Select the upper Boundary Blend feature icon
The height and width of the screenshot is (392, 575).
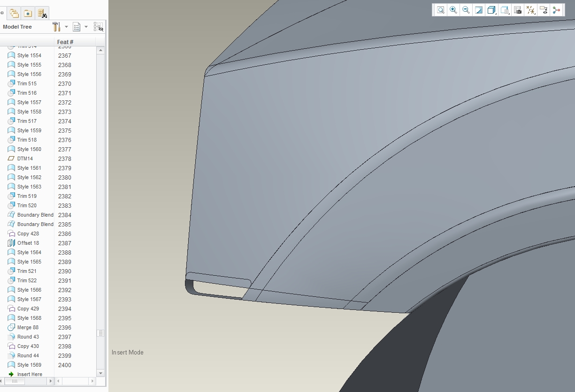pyautogui.click(x=11, y=215)
